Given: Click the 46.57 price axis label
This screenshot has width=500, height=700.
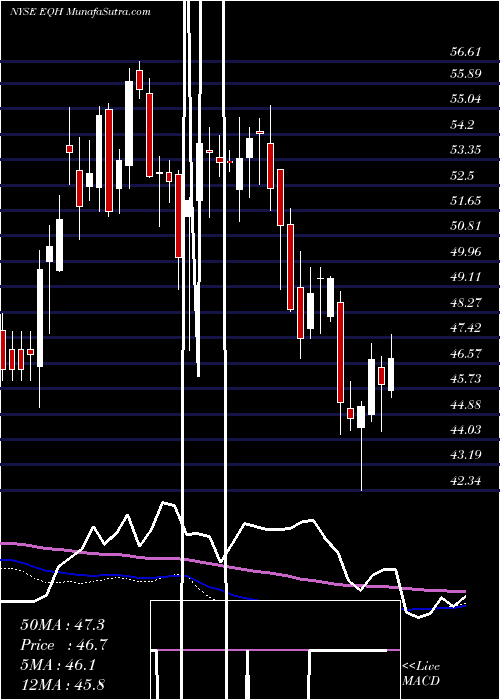Looking at the screenshot, I should click(x=466, y=354).
